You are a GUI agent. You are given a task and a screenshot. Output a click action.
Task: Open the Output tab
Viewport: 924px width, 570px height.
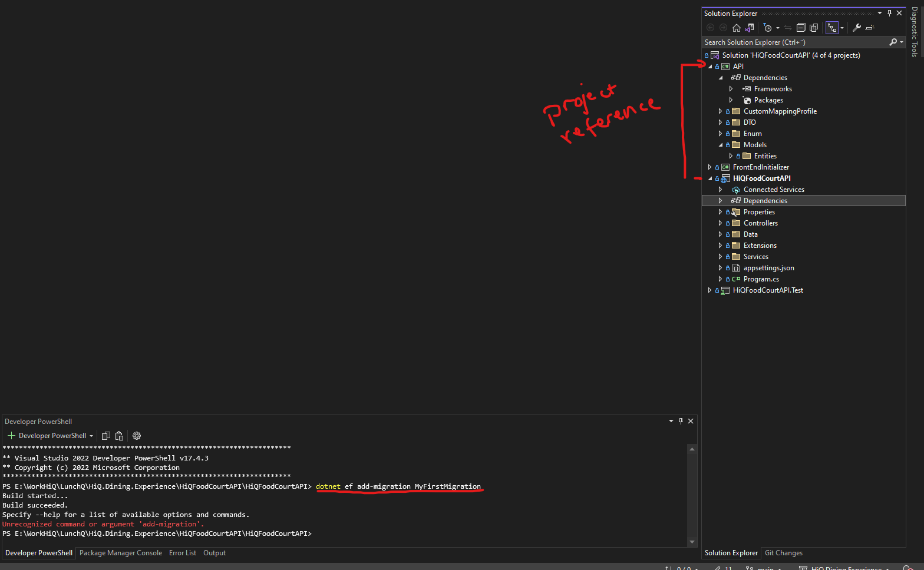tap(214, 553)
